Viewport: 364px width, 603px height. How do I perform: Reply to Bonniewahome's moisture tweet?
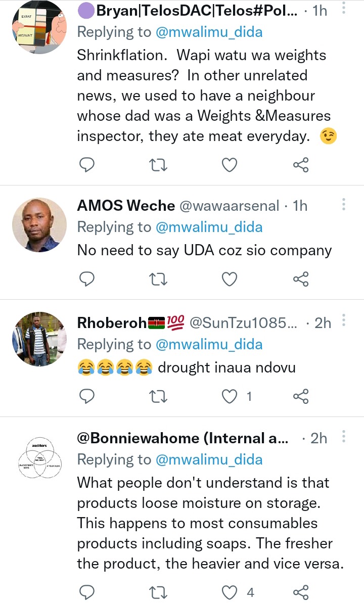click(x=87, y=592)
